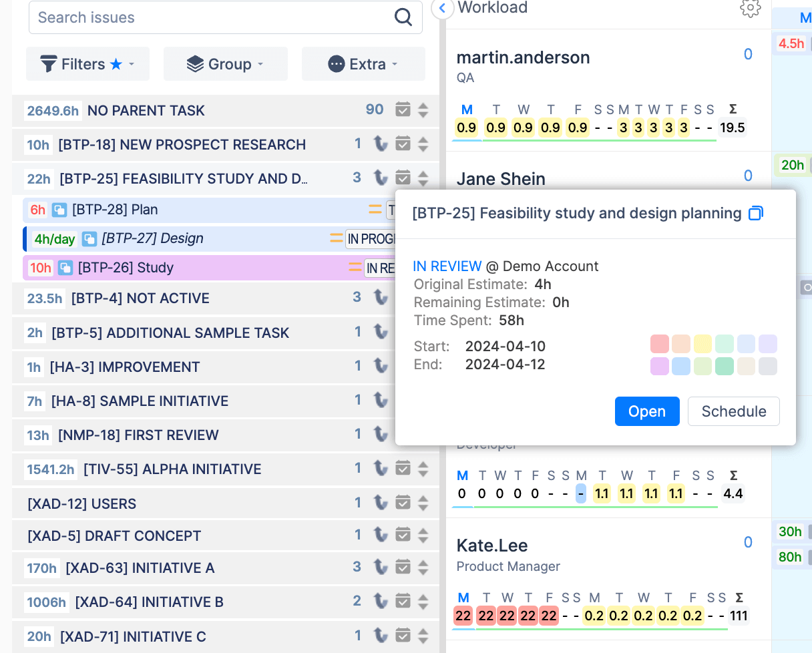Toggle calendar-check on INITIATIVE C row
812x653 pixels.
tap(403, 636)
